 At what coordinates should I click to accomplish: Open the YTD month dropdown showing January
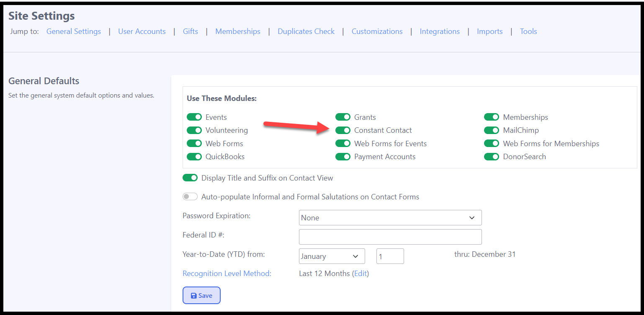tap(332, 256)
